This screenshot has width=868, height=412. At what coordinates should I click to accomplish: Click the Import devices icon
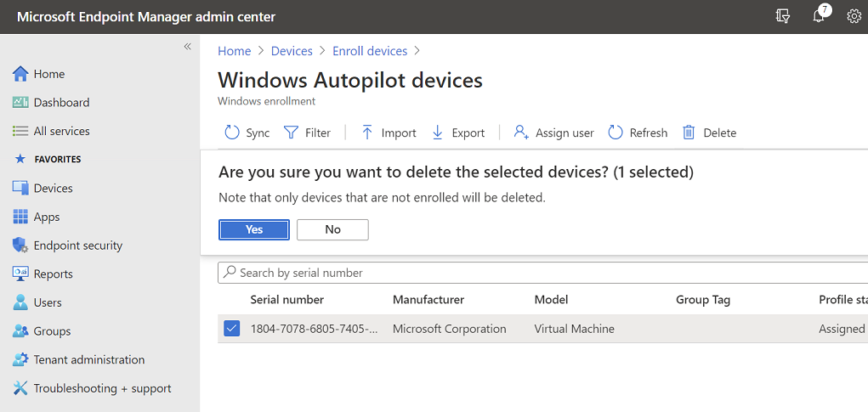pyautogui.click(x=367, y=133)
